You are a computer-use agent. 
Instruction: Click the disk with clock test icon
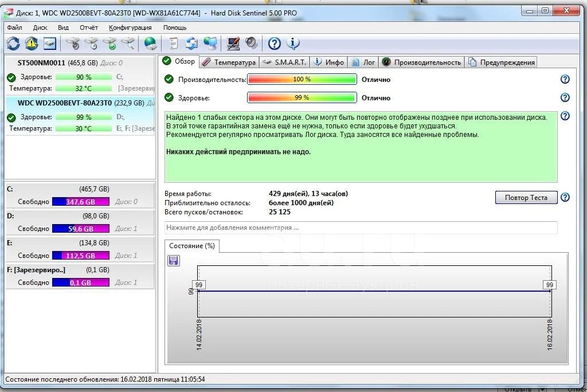(91, 44)
